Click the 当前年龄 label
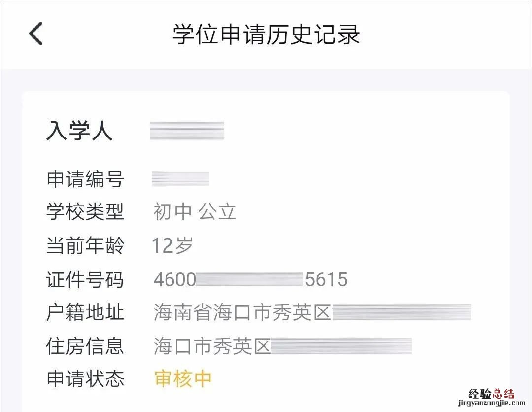532x412 pixels. (85, 245)
